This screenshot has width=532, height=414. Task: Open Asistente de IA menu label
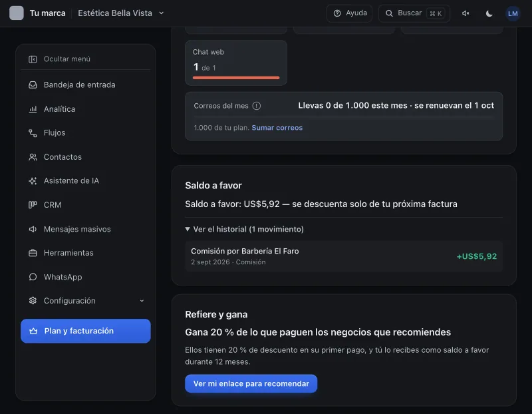71,180
